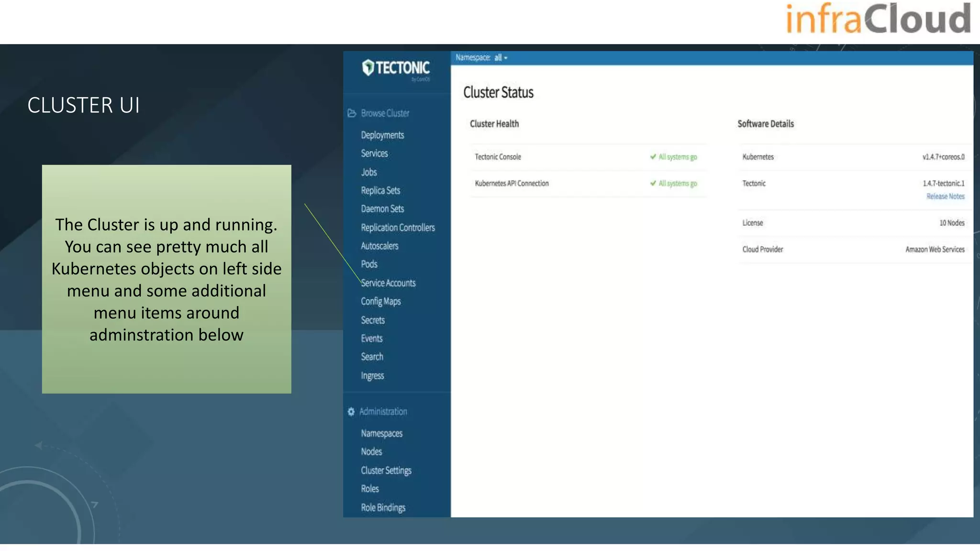Click the License row label
Viewport: 980px width, 551px height.
(x=752, y=223)
